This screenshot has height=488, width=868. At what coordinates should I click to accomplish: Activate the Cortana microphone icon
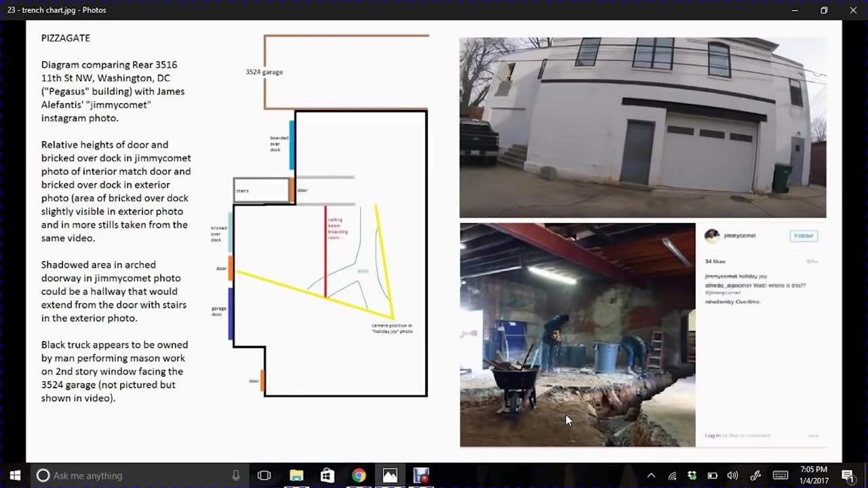click(x=236, y=475)
